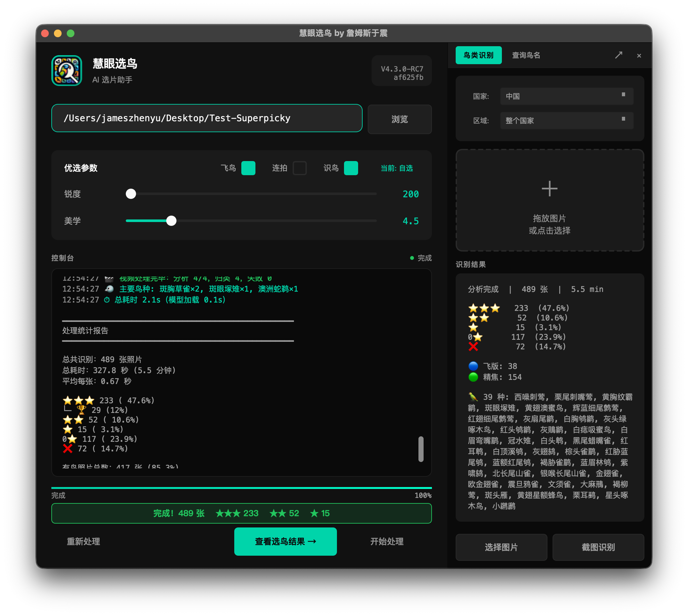Image resolution: width=688 pixels, height=616 pixels.
Task: Click the bird icon beside 主要鸟种
Action: point(109,289)
